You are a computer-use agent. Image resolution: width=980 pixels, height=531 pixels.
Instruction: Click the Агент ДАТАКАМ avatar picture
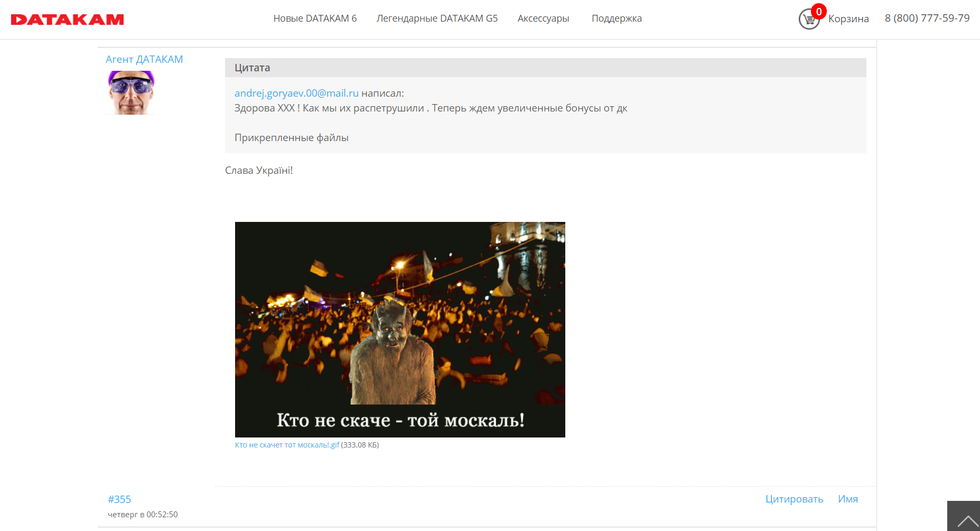[x=131, y=92]
